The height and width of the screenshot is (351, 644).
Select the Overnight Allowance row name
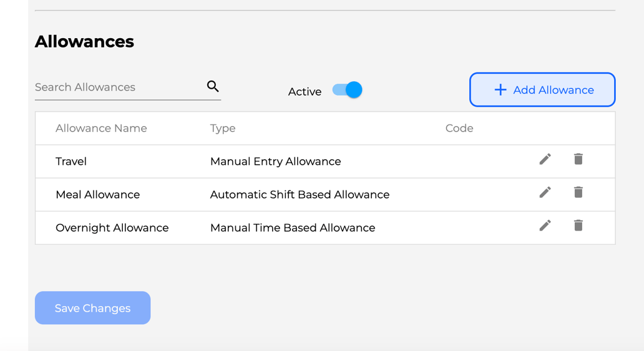pyautogui.click(x=112, y=228)
